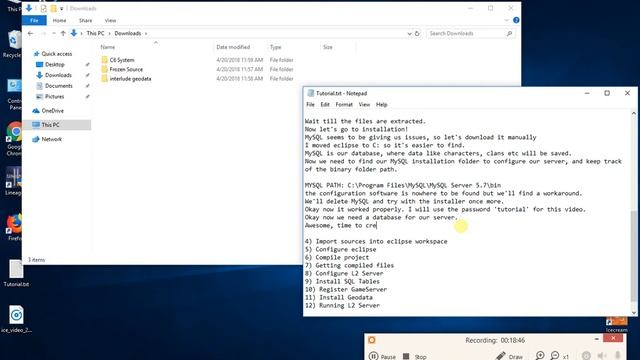The height and width of the screenshot is (360, 640).
Task: Go back using Explorer back arrow
Action: point(31,33)
